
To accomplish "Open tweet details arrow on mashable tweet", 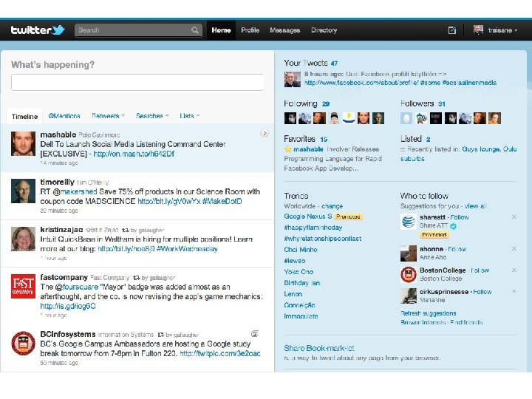I will (265, 133).
